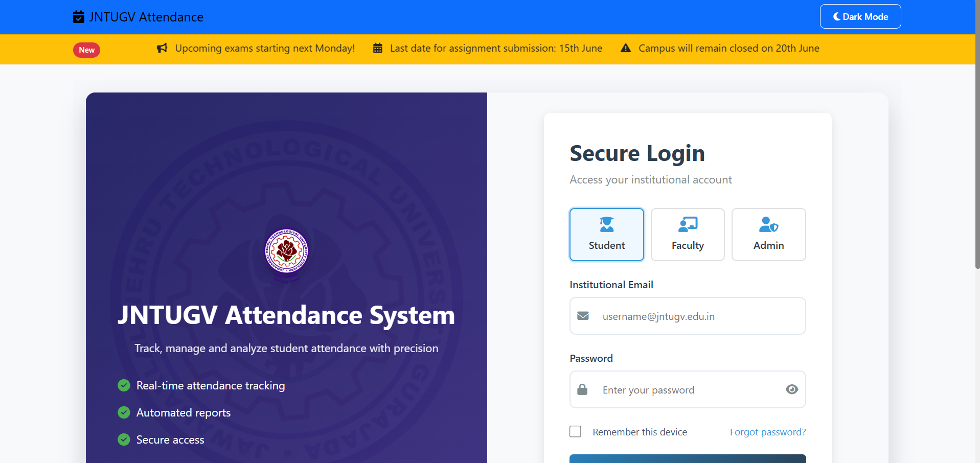Image resolution: width=980 pixels, height=463 pixels.
Task: Click "Track, manage and analyze student attendance" tagline
Action: coord(286,348)
